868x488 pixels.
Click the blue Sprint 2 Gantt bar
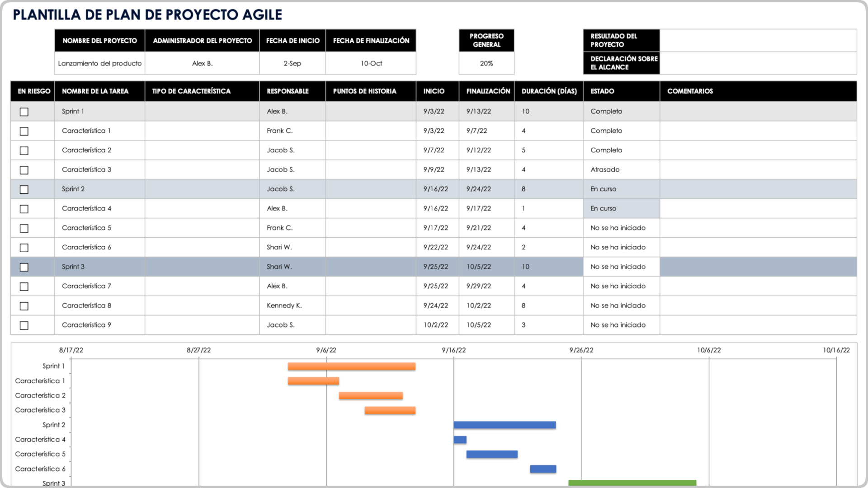coord(505,425)
